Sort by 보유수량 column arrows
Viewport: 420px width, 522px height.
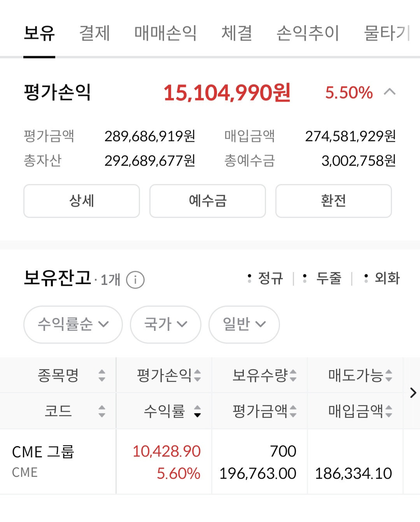[x=293, y=375]
